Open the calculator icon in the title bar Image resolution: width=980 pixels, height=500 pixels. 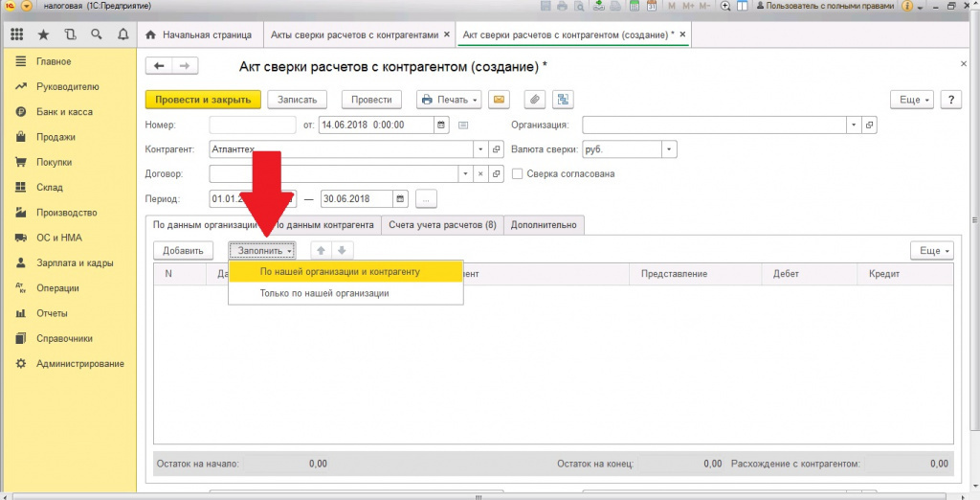tap(635, 7)
